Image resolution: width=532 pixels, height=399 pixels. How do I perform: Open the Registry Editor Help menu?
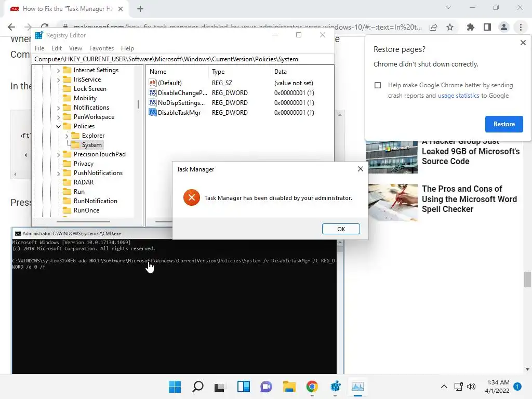[127, 48]
